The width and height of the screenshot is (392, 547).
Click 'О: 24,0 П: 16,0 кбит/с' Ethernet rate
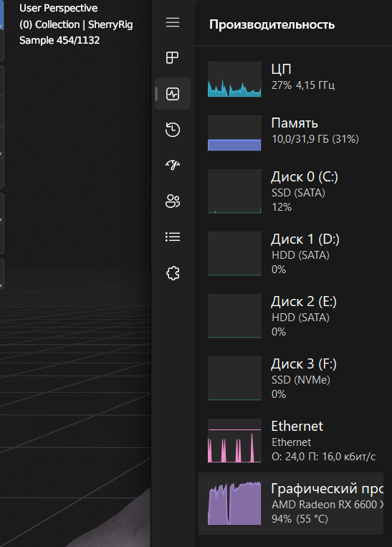[x=324, y=456]
